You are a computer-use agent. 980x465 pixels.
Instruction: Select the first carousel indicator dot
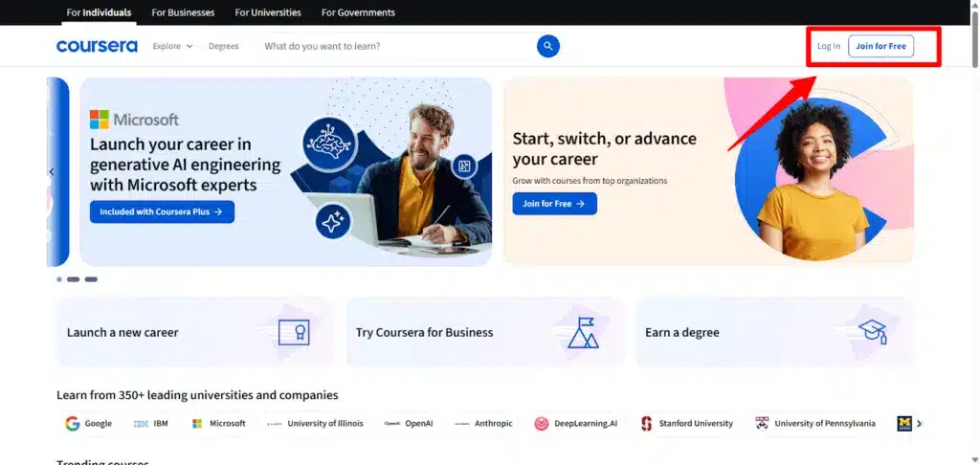coord(59,279)
